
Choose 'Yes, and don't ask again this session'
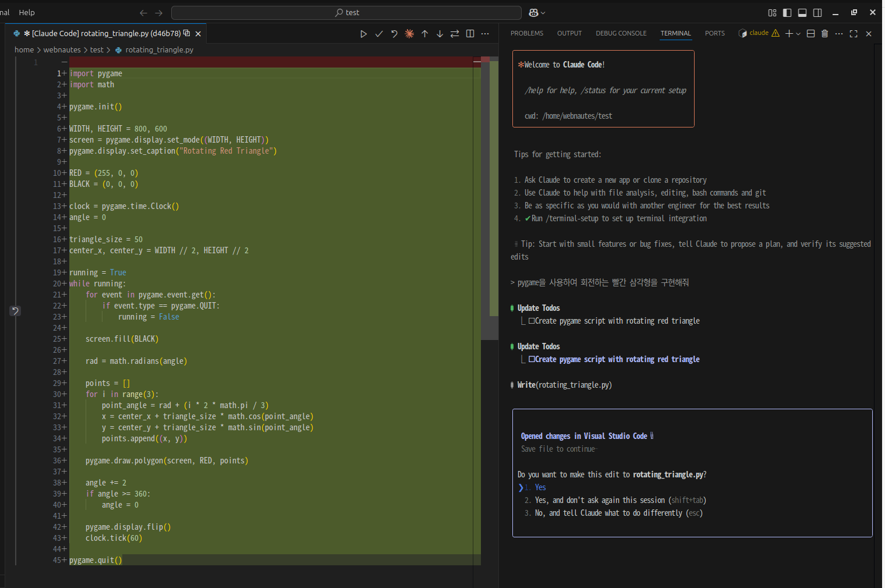point(615,500)
